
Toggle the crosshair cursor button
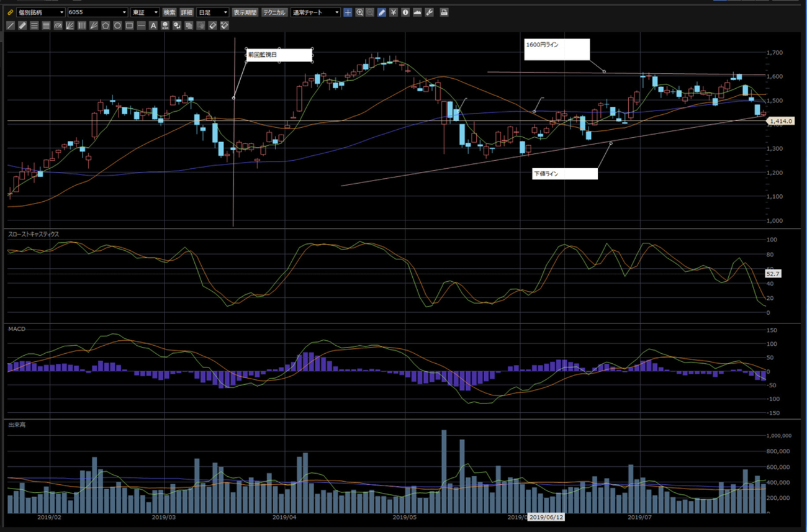(x=348, y=12)
